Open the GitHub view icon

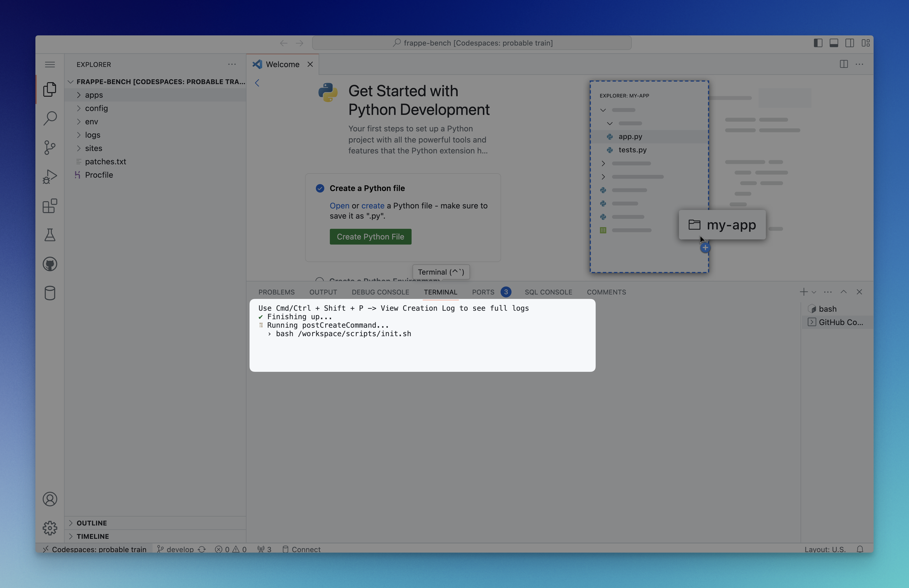50,264
